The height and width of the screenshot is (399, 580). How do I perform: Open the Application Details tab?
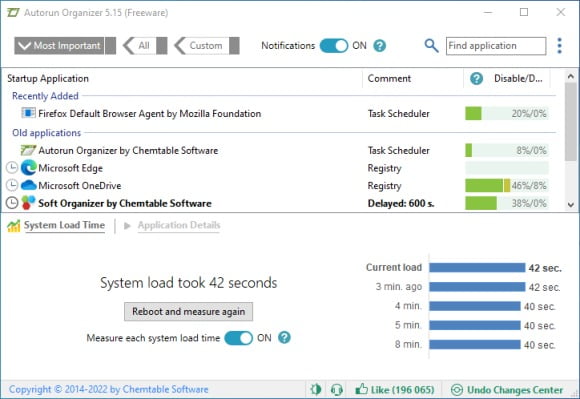pos(179,225)
